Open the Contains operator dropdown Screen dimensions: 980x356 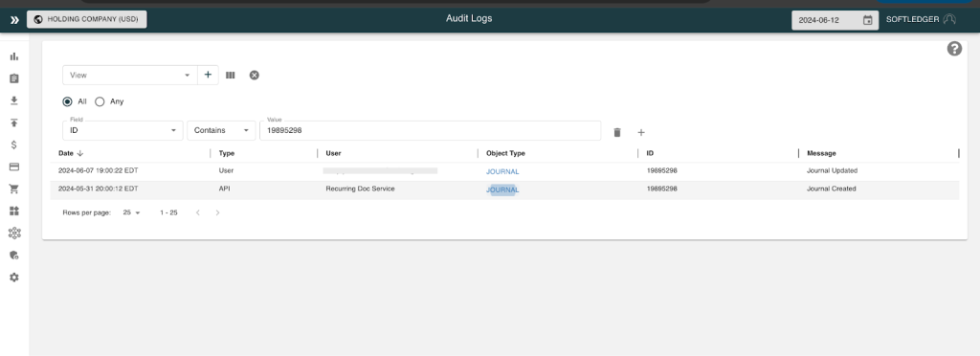coord(221,130)
